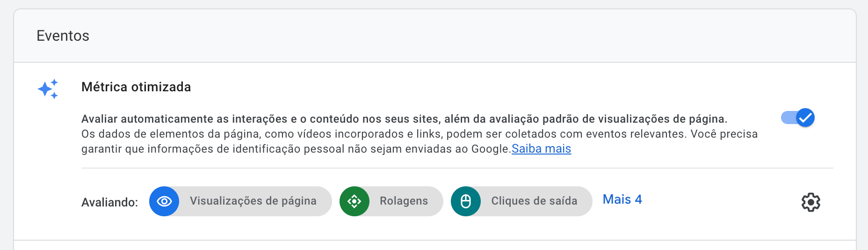Select the Visualizações de página chip label

click(x=253, y=201)
